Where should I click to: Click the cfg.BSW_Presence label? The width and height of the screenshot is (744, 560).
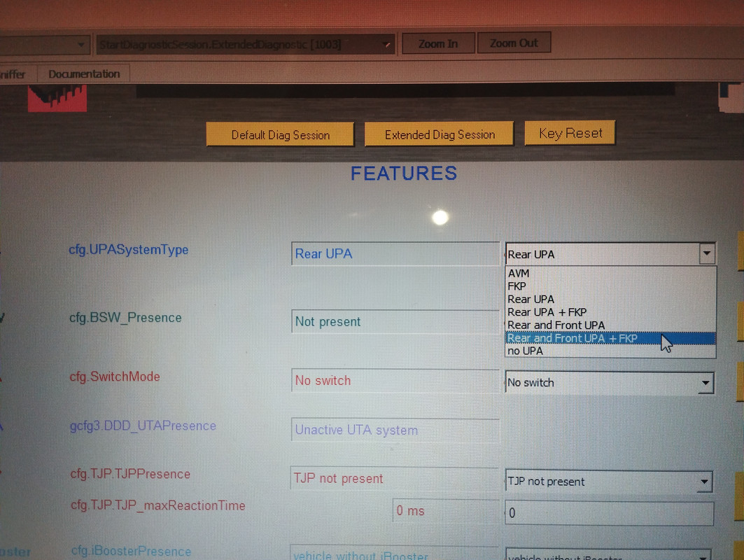tap(125, 318)
